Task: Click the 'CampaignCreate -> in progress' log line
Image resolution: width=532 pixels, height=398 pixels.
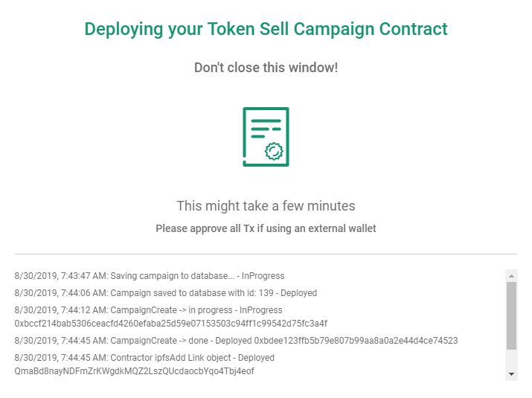Action: click(x=148, y=310)
